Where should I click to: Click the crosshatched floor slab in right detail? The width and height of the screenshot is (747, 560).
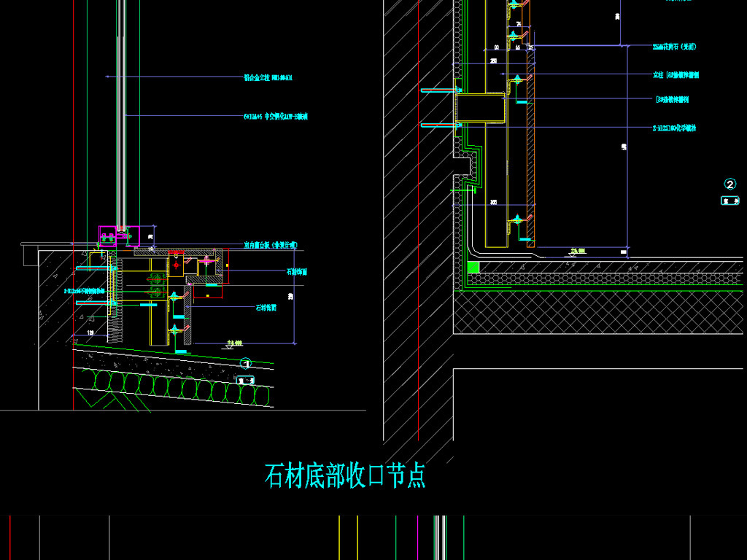(x=598, y=314)
